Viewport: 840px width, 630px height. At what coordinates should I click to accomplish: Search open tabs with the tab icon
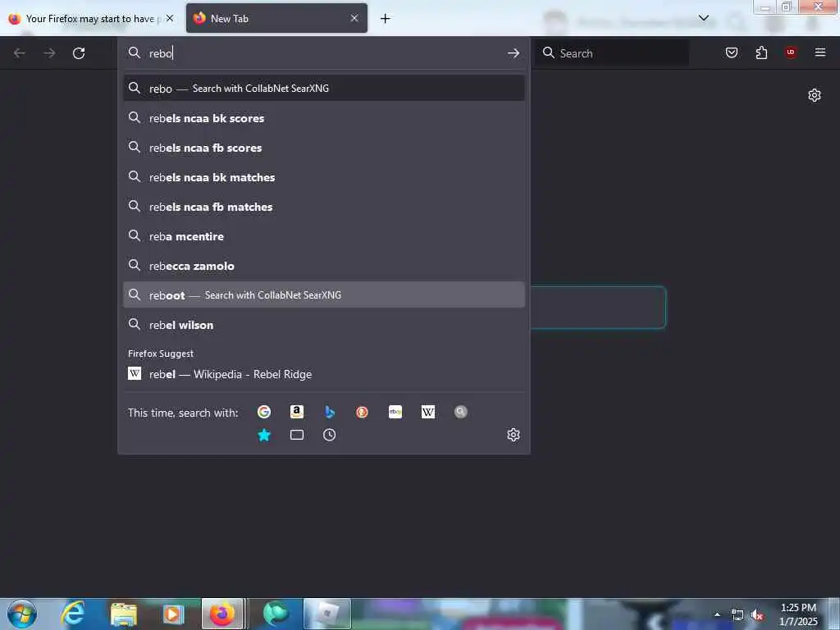click(297, 435)
